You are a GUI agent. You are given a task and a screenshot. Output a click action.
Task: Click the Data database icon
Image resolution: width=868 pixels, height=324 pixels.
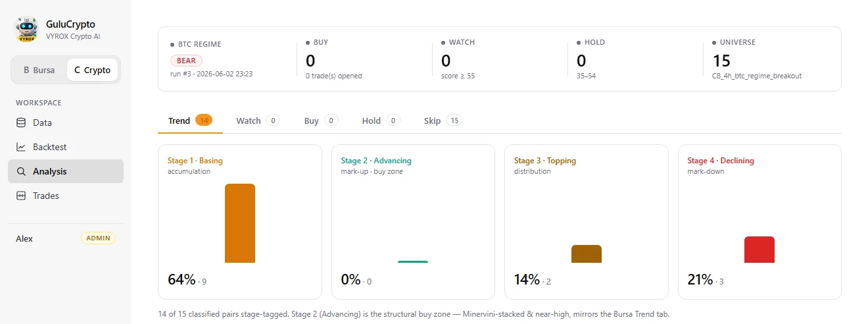(x=21, y=122)
